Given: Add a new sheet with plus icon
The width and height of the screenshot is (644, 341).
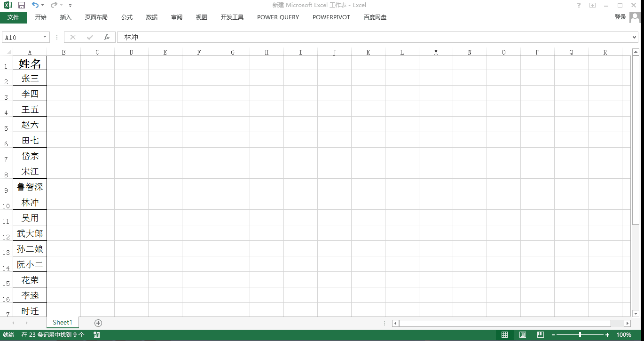Looking at the screenshot, I should 98,323.
